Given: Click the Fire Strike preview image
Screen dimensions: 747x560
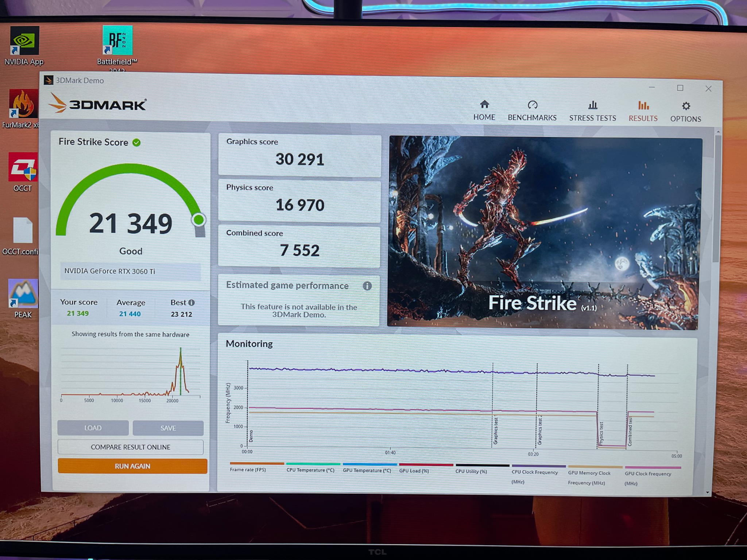Looking at the screenshot, I should pyautogui.click(x=544, y=233).
